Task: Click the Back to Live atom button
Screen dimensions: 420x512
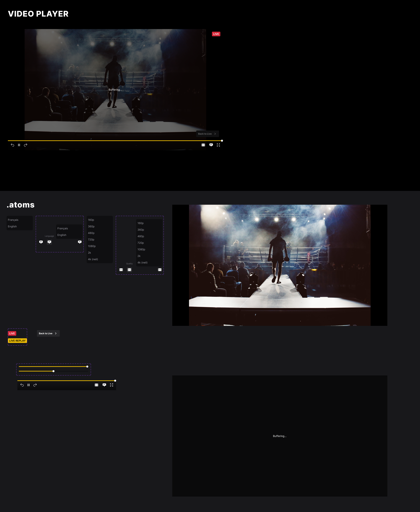Action: [48, 333]
